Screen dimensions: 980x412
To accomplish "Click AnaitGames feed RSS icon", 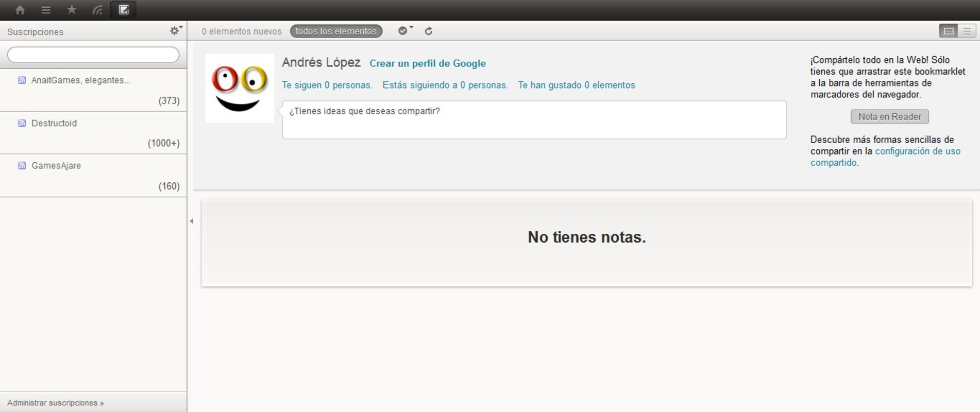I will [22, 80].
